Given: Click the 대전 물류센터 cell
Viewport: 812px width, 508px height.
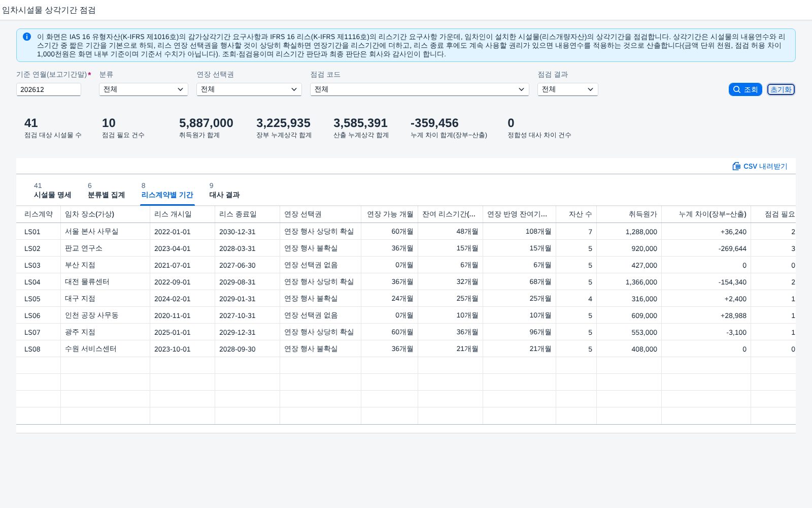Looking at the screenshot, I should (x=105, y=282).
